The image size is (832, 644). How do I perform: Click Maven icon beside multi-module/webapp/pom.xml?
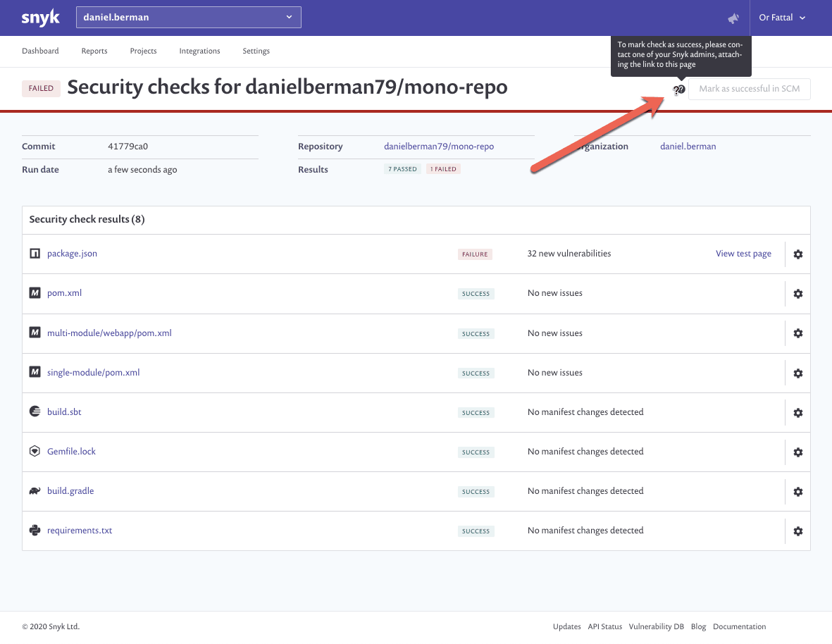pos(35,333)
